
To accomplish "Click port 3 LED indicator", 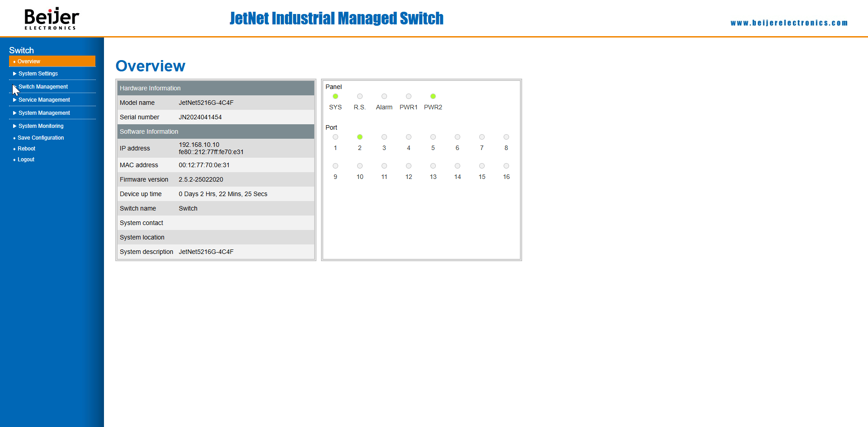I will coord(384,137).
